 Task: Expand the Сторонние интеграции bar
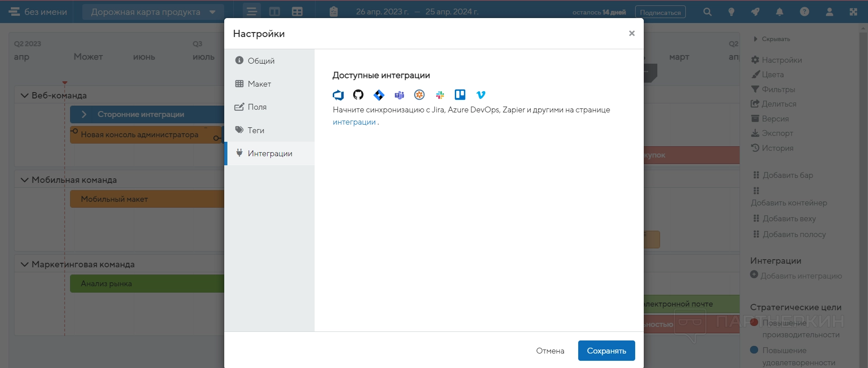(84, 115)
